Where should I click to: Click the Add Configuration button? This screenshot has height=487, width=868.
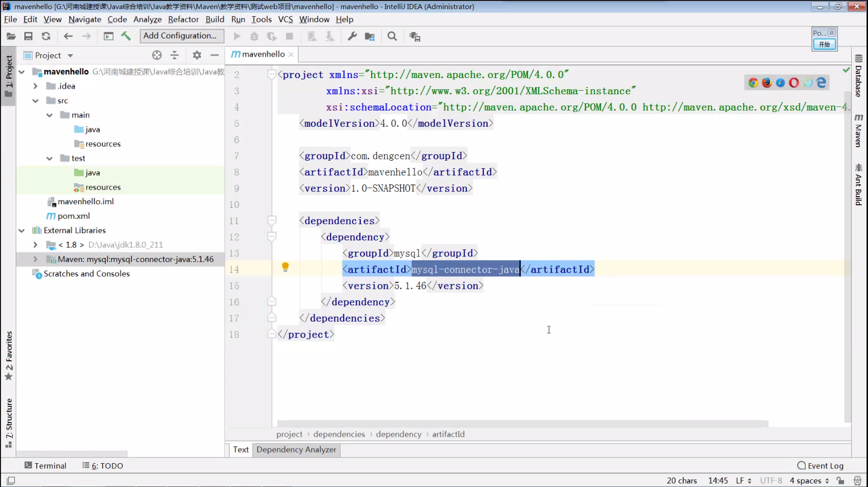(181, 35)
